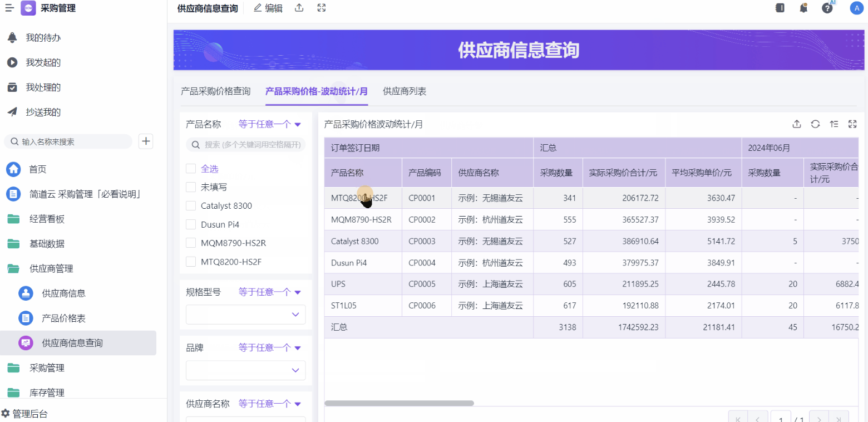Click the share icon next to 编辑
Image resolution: width=868 pixels, height=422 pixels.
(x=299, y=8)
